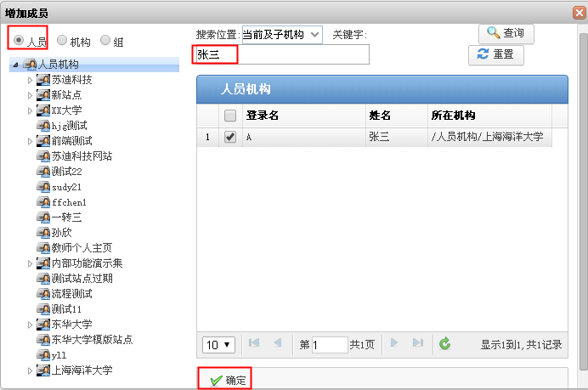Go to first page icon
Image resolution: width=588 pixels, height=390 pixels.
(x=254, y=343)
